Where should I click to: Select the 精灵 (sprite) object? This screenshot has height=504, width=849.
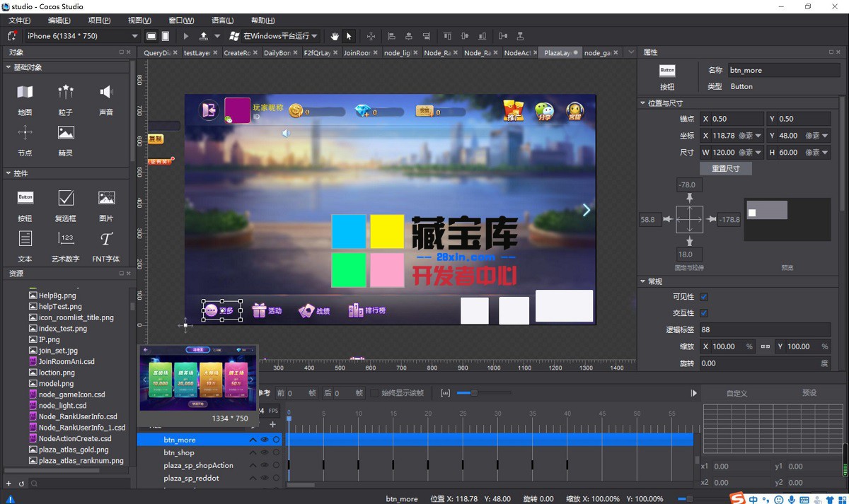click(x=66, y=139)
